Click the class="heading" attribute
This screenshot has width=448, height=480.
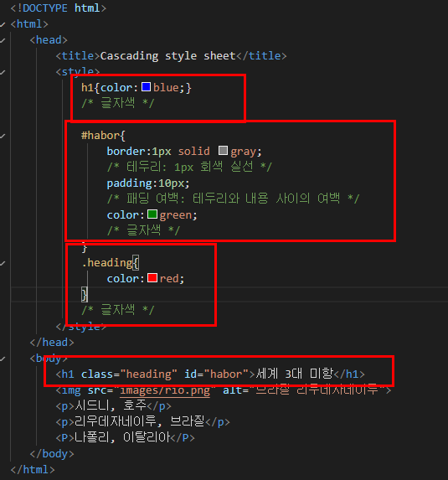click(x=129, y=374)
